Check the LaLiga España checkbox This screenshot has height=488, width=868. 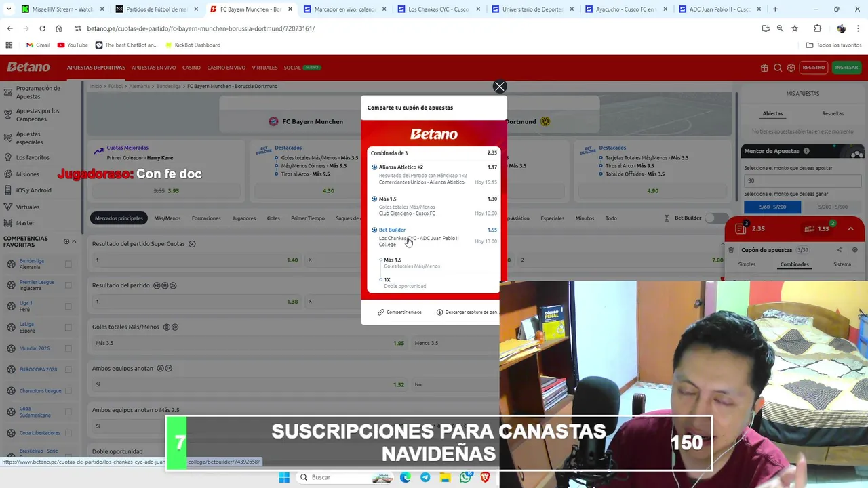tap(68, 327)
